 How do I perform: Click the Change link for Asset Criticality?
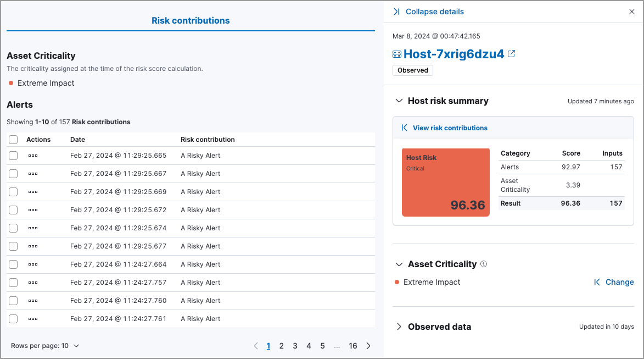pos(619,282)
